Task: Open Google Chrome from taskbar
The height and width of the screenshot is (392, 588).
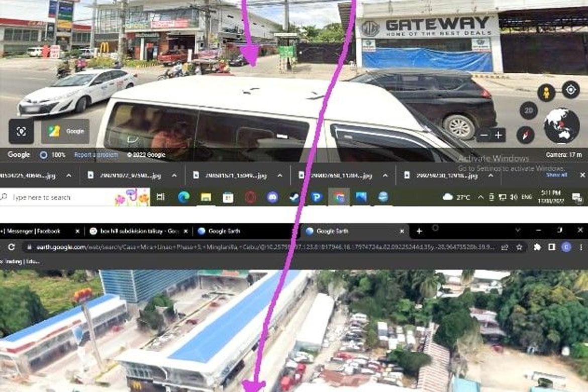Action: tap(339, 197)
